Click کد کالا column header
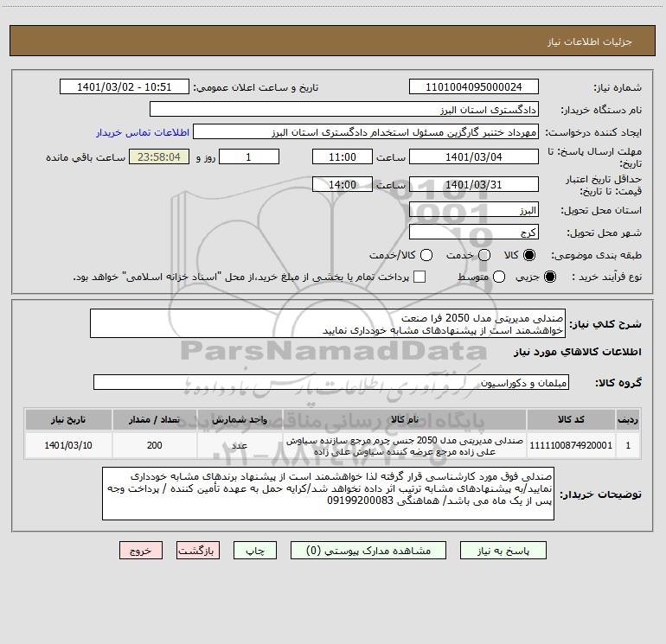This screenshot has width=666, height=644. [571, 420]
